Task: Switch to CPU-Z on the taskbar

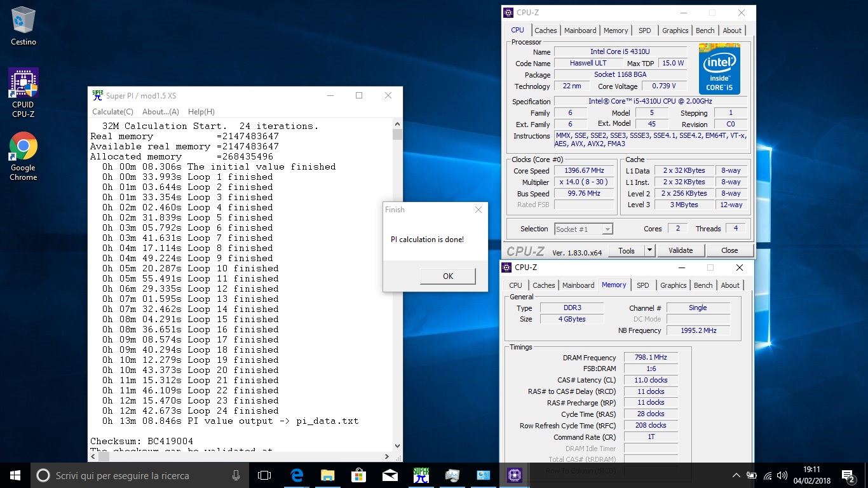Action: point(514,475)
